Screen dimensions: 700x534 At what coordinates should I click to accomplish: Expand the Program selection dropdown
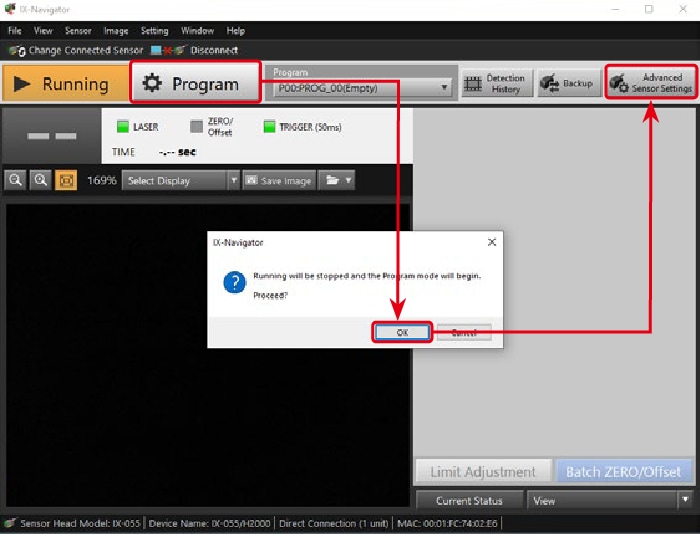coord(445,89)
